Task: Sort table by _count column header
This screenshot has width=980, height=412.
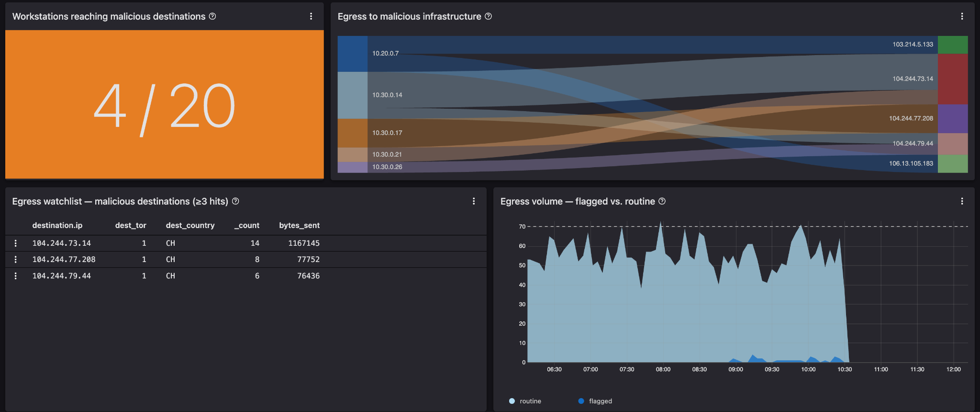Action: (246, 225)
